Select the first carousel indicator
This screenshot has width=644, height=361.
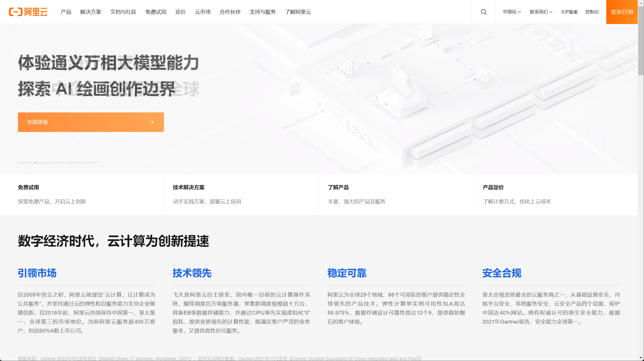[25, 163]
